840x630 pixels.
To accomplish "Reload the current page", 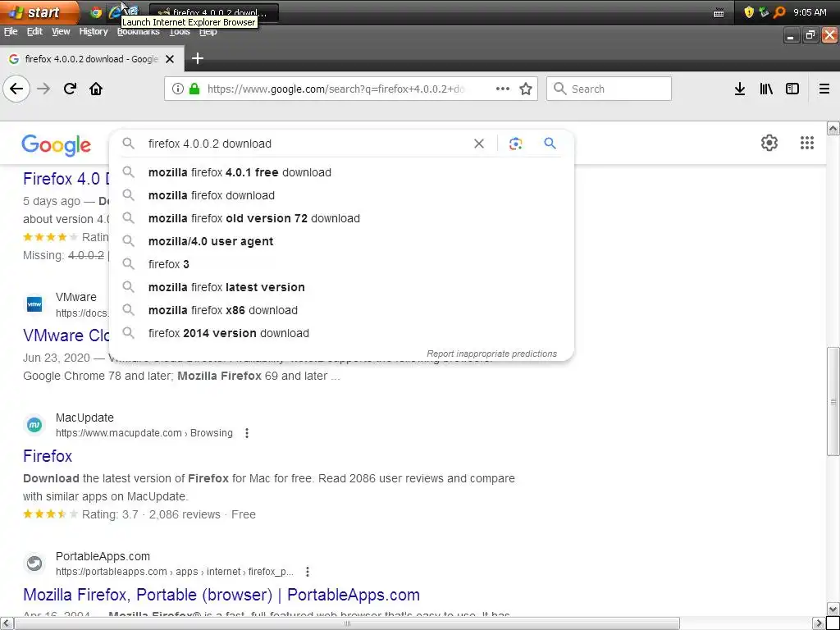I will coord(70,89).
